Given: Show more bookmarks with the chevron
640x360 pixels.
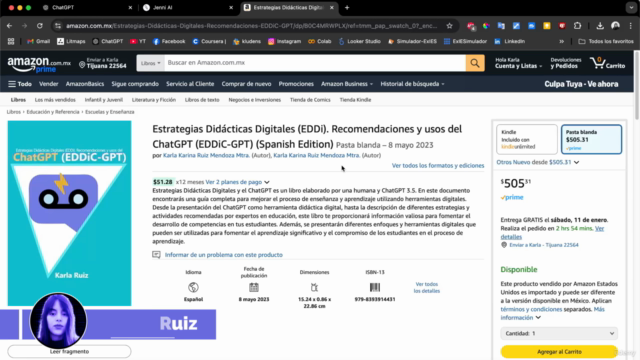Looking at the screenshot, I should [562, 41].
